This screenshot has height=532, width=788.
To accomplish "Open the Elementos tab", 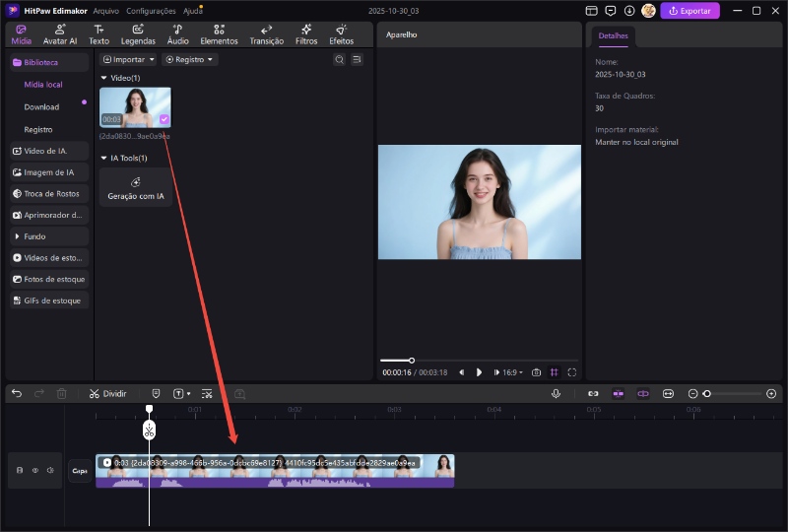I will (x=219, y=34).
